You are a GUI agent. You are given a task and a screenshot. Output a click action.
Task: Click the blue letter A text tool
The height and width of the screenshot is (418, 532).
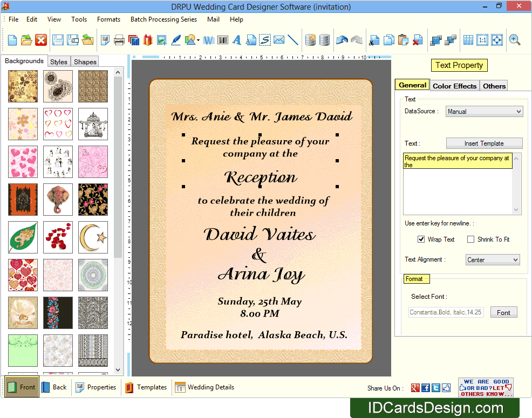237,40
